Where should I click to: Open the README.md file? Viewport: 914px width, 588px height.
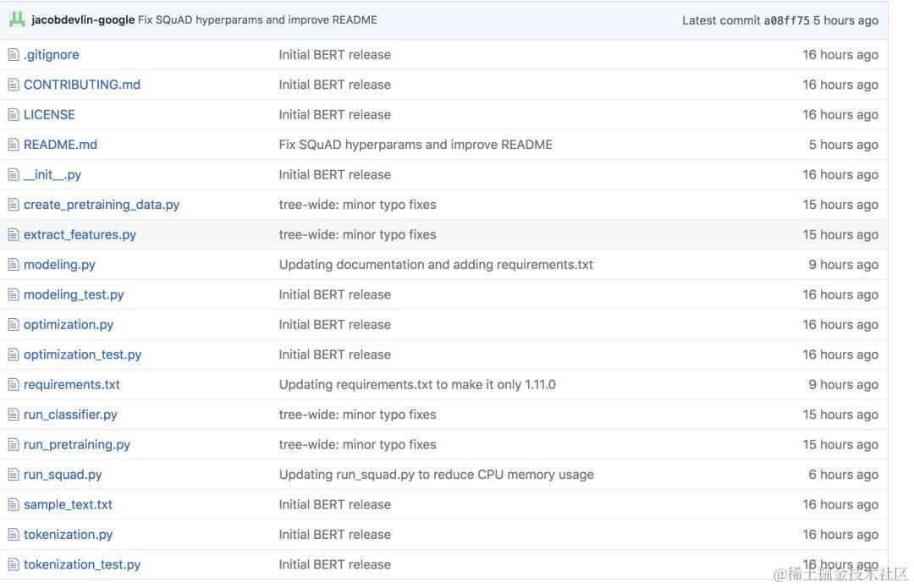[x=61, y=145]
